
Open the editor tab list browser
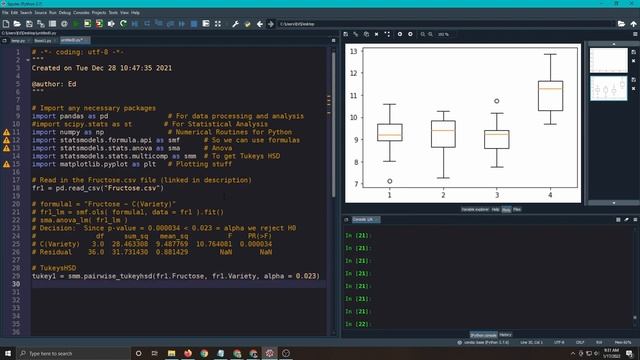(4, 40)
